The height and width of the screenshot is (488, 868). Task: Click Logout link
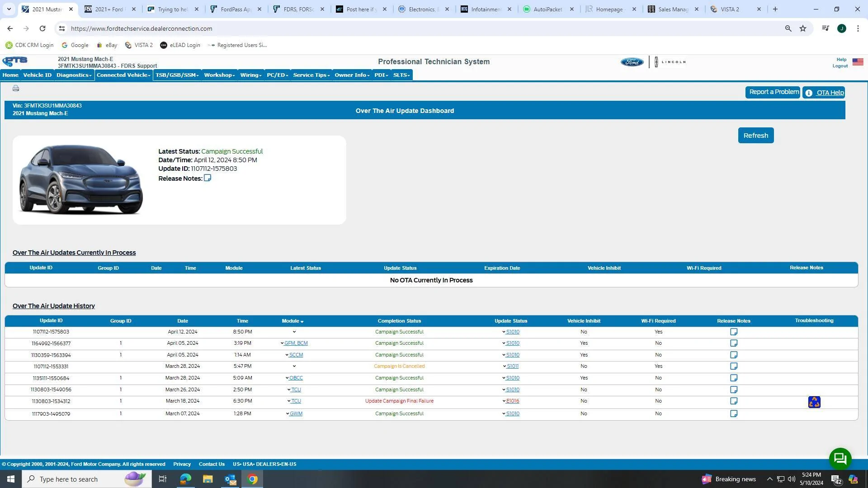point(840,66)
